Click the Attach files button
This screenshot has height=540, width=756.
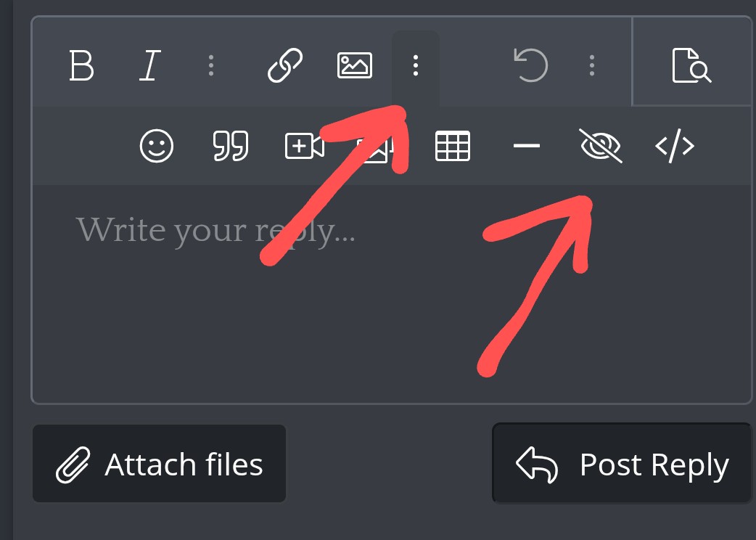(x=159, y=463)
